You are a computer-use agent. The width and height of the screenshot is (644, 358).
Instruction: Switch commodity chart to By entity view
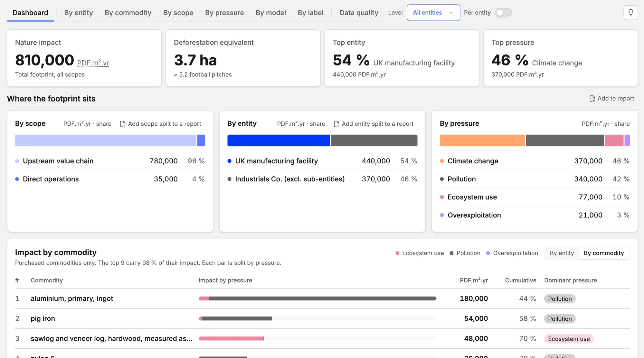[x=562, y=253]
